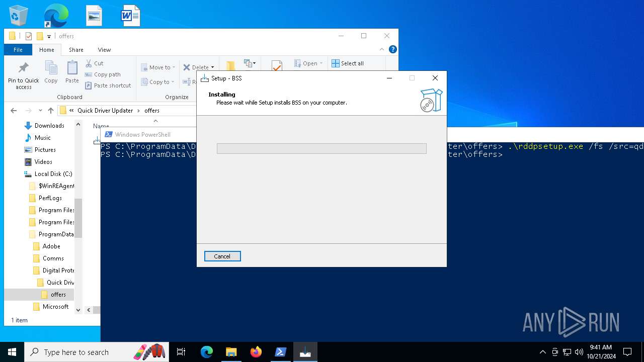The height and width of the screenshot is (362, 644).
Task: Click the BSS setup progress bar
Action: [321, 148]
